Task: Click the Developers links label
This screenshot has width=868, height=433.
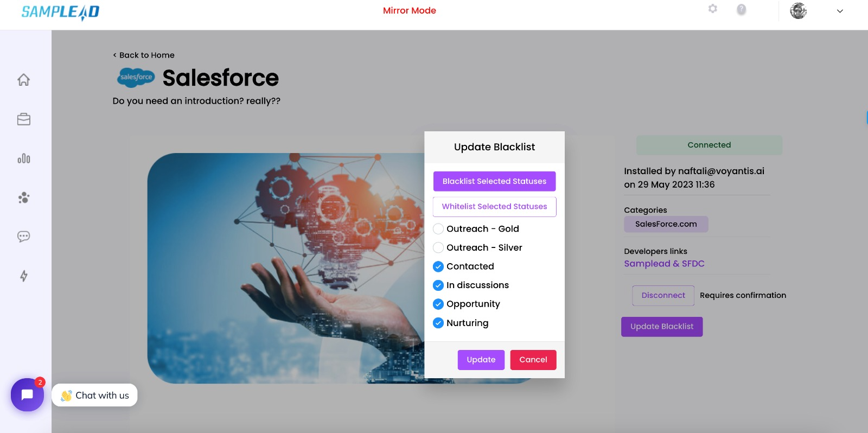Action: pos(655,251)
